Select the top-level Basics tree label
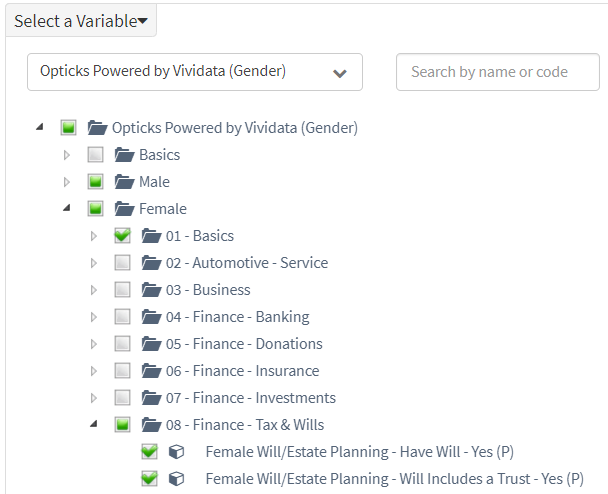 [x=159, y=155]
